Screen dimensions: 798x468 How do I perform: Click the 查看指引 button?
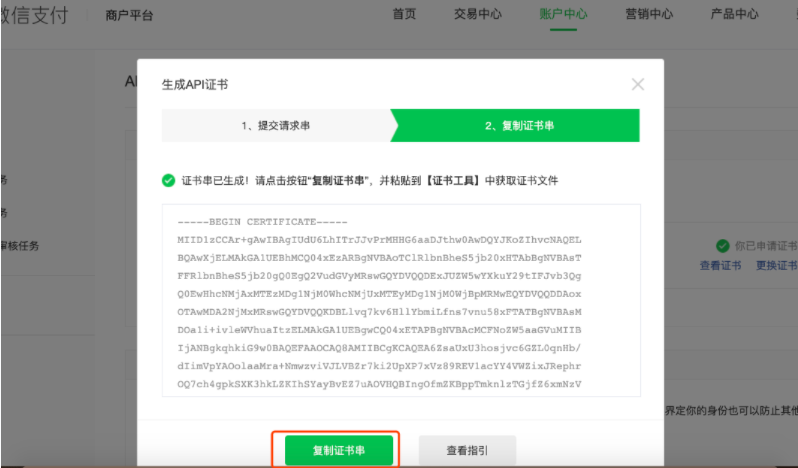point(467,450)
